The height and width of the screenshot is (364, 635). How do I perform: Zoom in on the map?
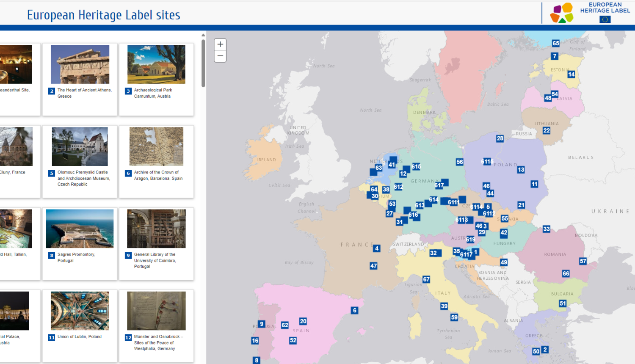coord(220,44)
